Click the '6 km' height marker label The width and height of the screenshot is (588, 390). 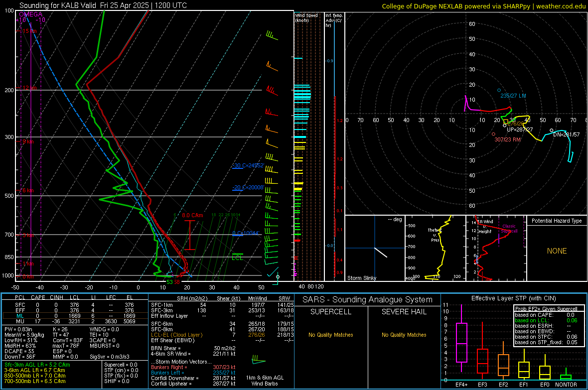click(28, 190)
